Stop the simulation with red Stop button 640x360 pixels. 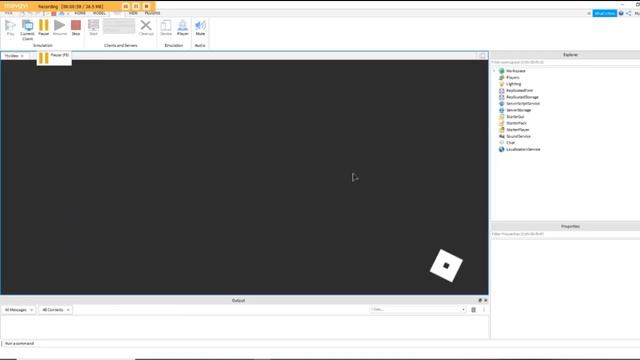point(76,27)
